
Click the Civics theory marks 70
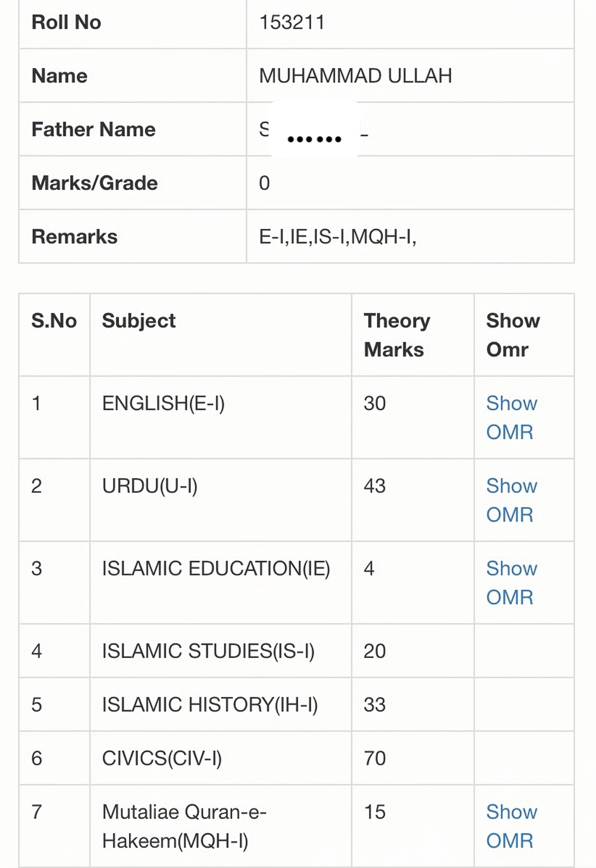(x=375, y=758)
